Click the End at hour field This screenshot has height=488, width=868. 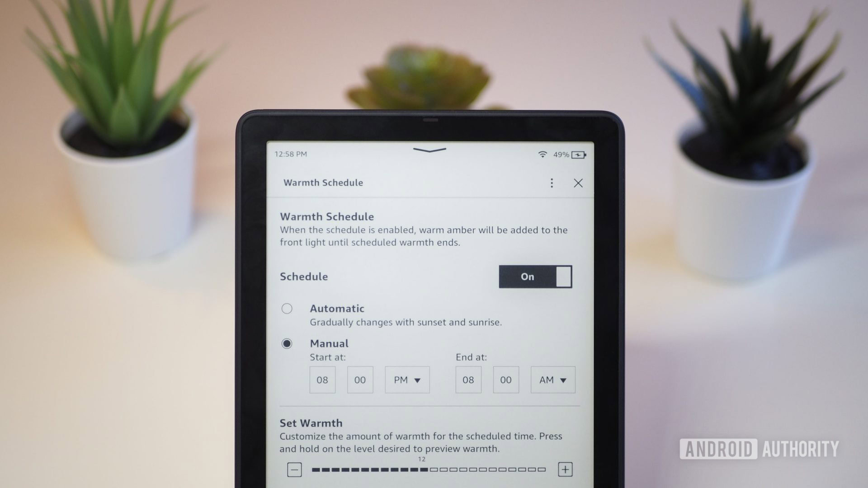coord(468,380)
